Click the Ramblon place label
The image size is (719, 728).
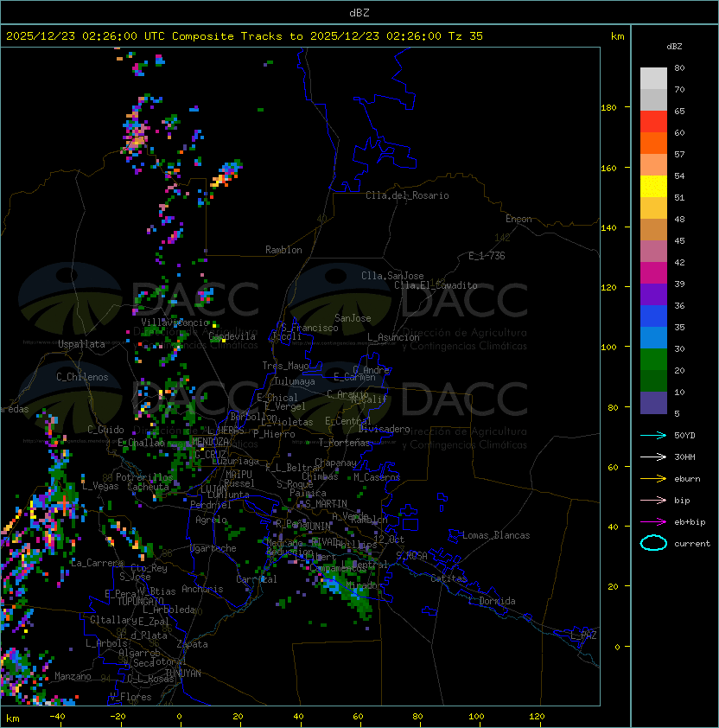click(283, 250)
